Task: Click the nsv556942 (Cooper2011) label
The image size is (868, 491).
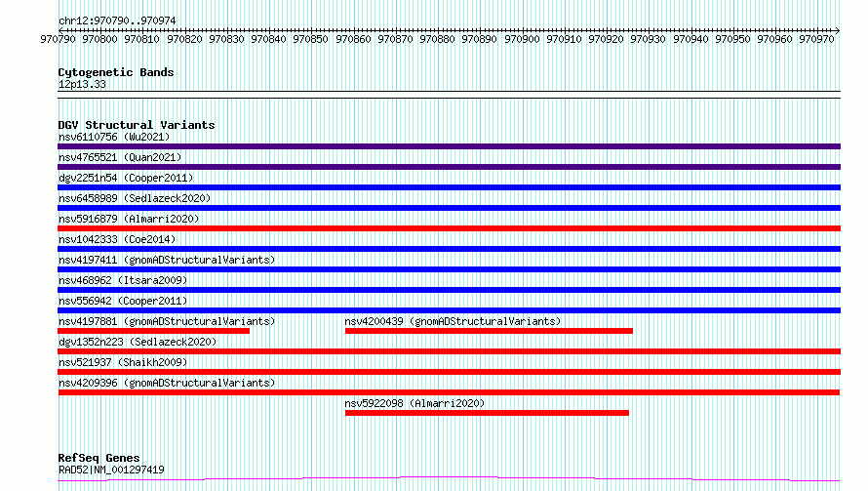Action: click(x=123, y=301)
